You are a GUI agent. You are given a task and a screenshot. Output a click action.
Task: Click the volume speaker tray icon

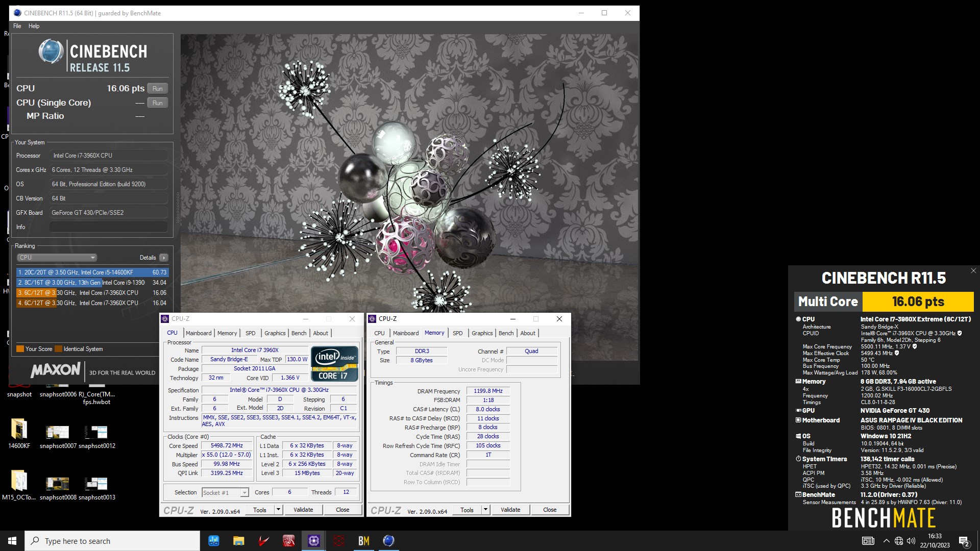[911, 541]
